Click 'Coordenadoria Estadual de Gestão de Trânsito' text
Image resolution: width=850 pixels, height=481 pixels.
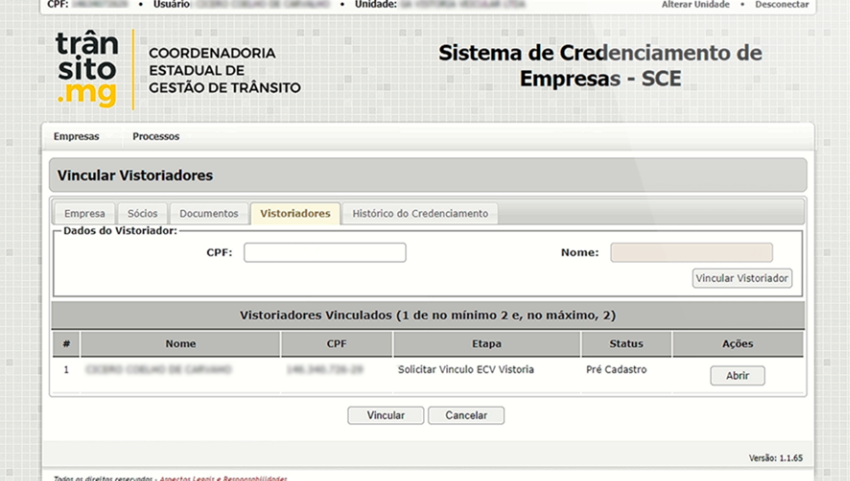tap(224, 70)
